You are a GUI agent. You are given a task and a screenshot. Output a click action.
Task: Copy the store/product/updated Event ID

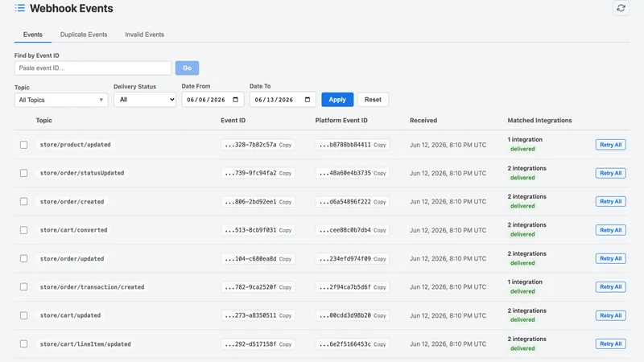coord(285,145)
